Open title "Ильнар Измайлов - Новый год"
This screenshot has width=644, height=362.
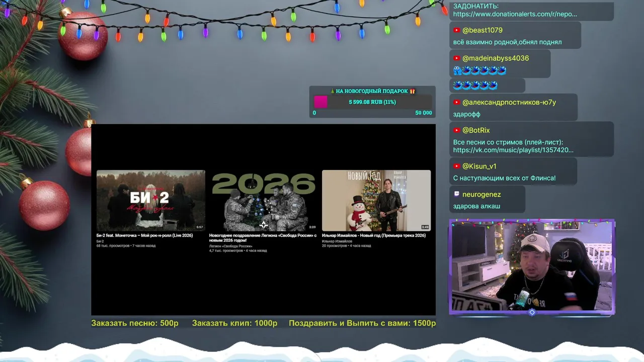[374, 235]
